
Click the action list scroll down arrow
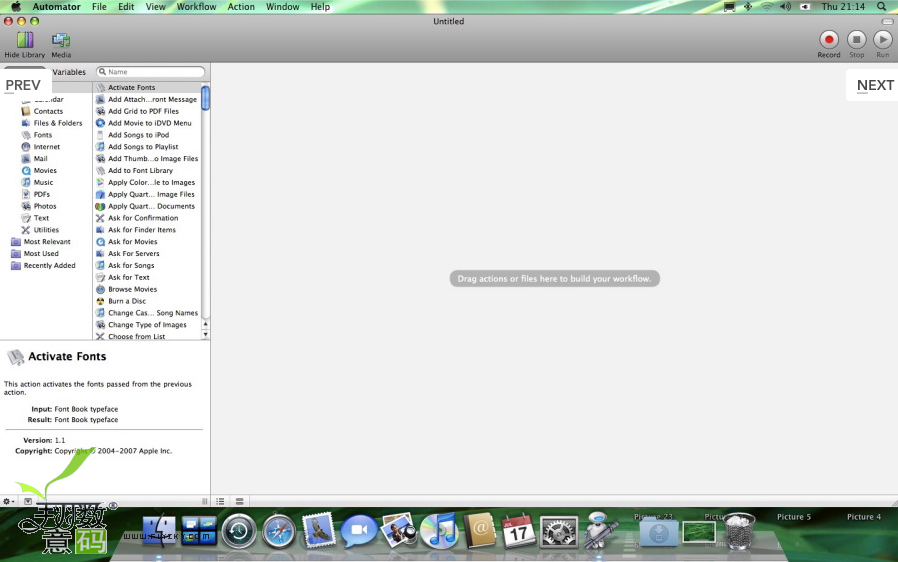pos(206,334)
